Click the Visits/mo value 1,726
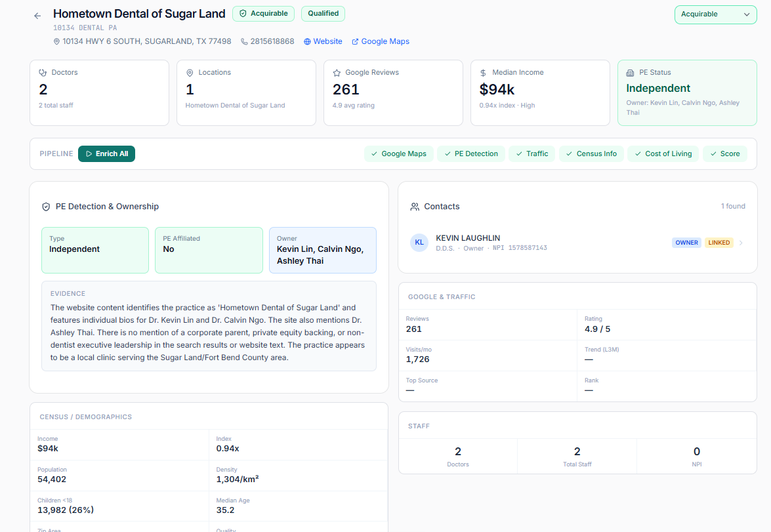This screenshot has height=532, width=771. pyautogui.click(x=417, y=359)
